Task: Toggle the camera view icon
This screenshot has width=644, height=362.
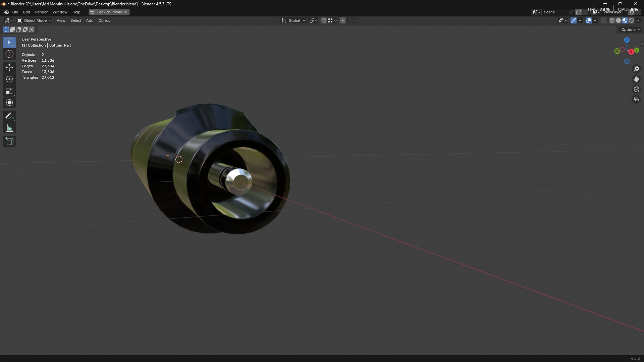Action: pyautogui.click(x=636, y=89)
